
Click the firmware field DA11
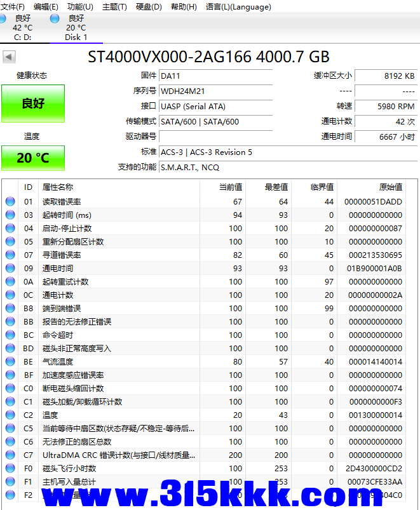click(215, 76)
